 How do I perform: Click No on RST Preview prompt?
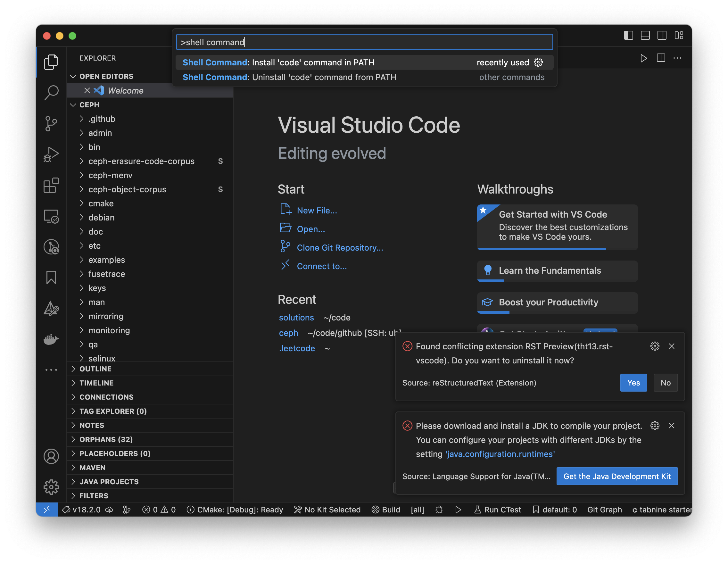click(665, 383)
